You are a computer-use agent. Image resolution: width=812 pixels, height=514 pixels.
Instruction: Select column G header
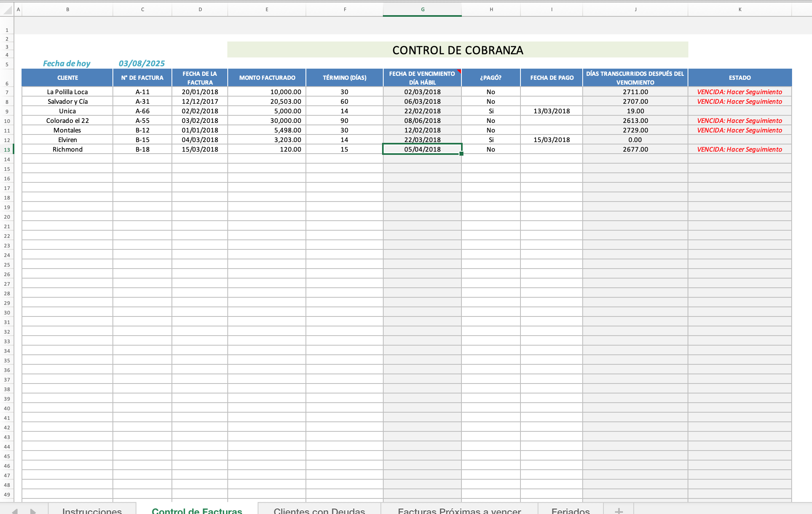click(422, 10)
